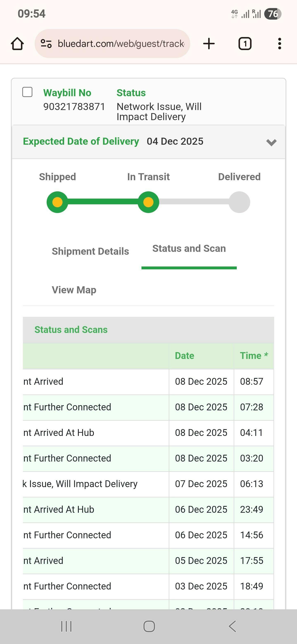
Task: Click the Delivered progress marker
Action: (x=239, y=202)
